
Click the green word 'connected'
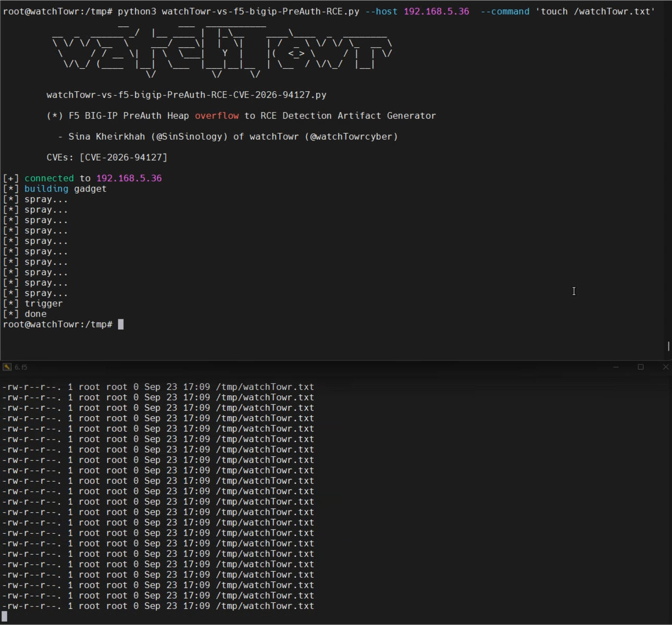49,178
